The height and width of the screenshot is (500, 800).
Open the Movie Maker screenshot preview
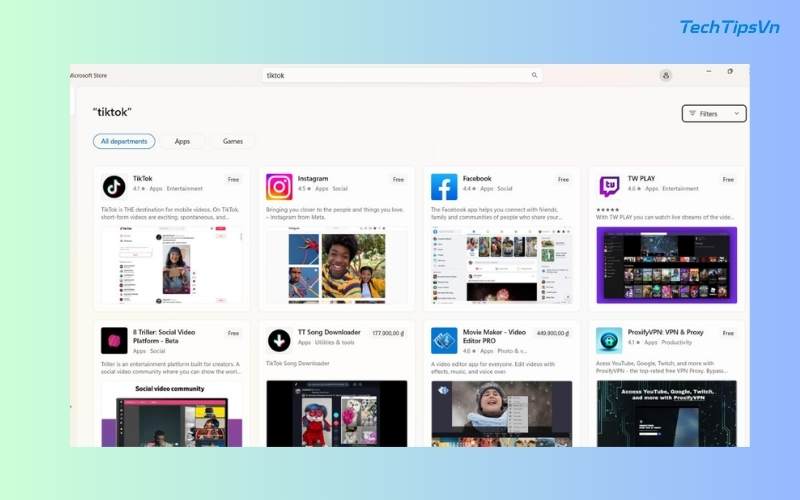pos(502,414)
